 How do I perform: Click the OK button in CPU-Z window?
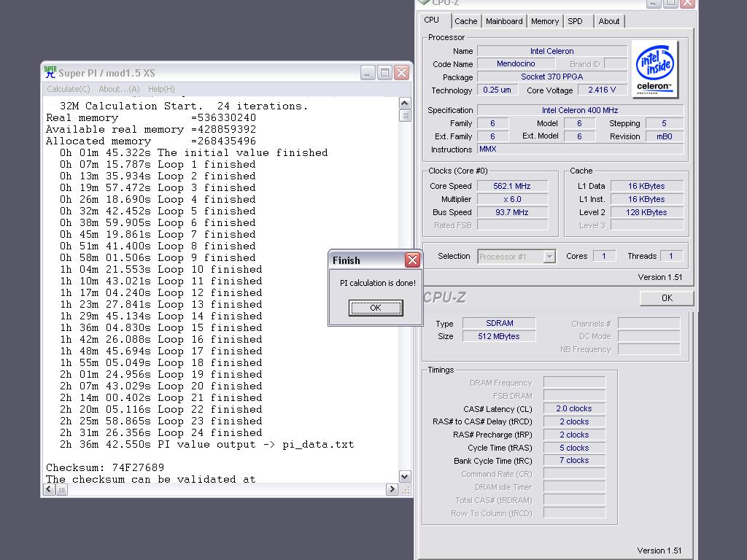(x=667, y=298)
